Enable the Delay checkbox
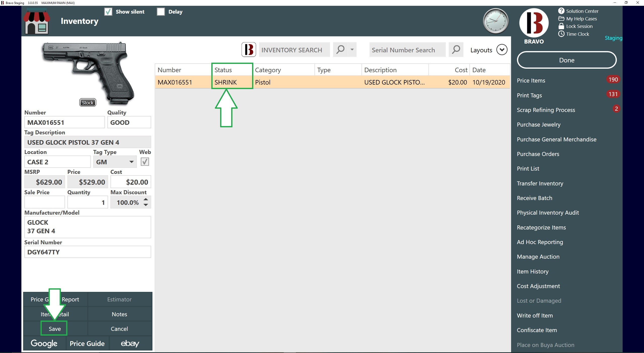The image size is (644, 353). click(160, 12)
